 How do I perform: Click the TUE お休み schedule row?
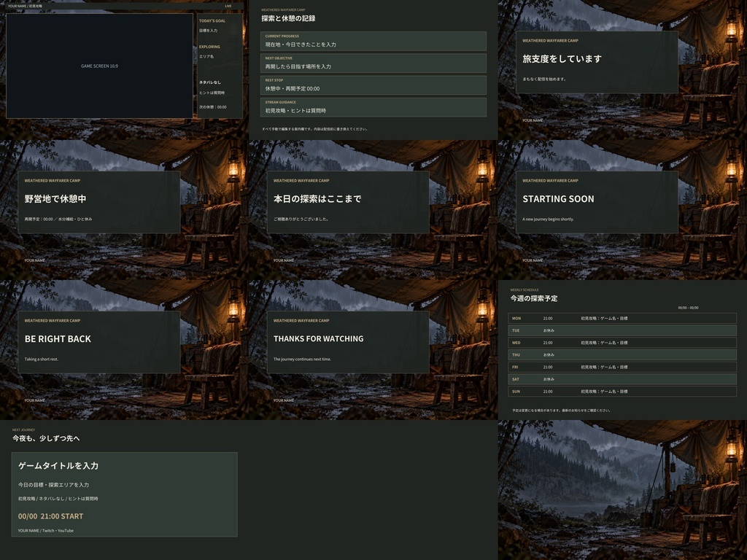click(x=622, y=330)
